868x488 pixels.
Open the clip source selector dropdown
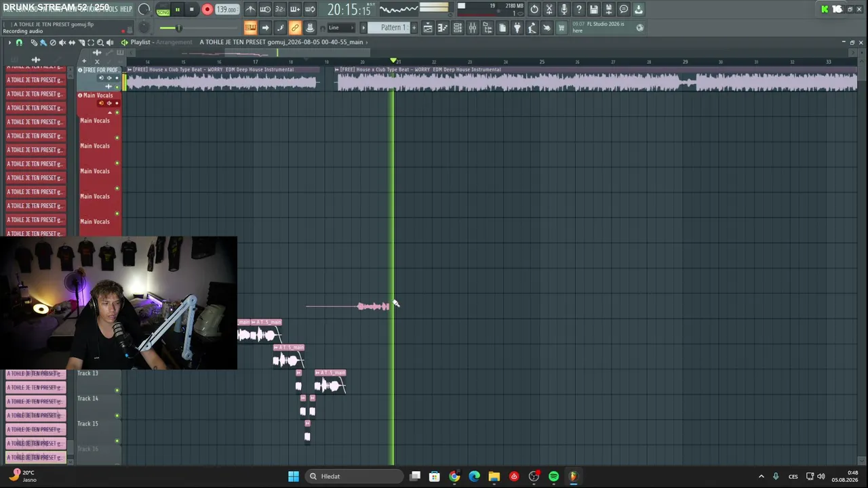click(x=283, y=42)
